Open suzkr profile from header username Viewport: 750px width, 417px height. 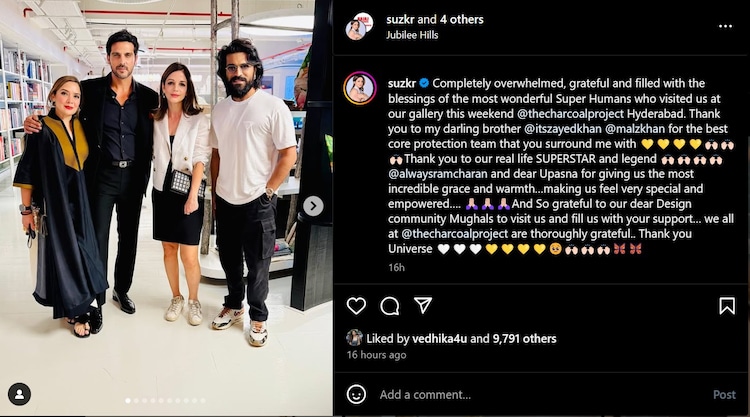pos(400,20)
